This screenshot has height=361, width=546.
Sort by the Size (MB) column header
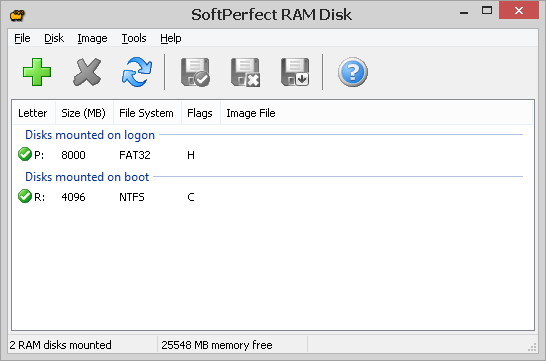[84, 113]
